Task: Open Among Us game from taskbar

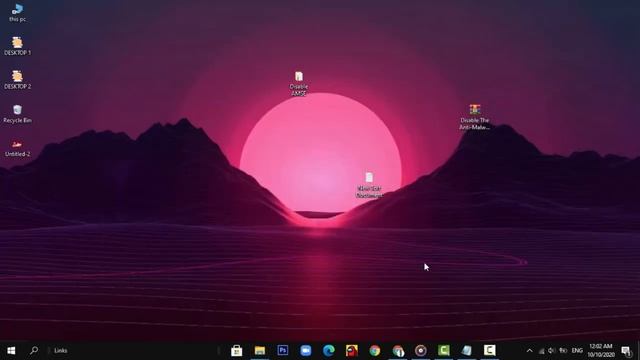Action: click(352, 350)
